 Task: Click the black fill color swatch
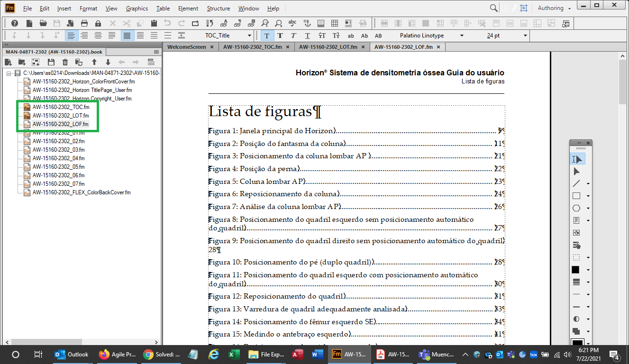[x=575, y=269]
